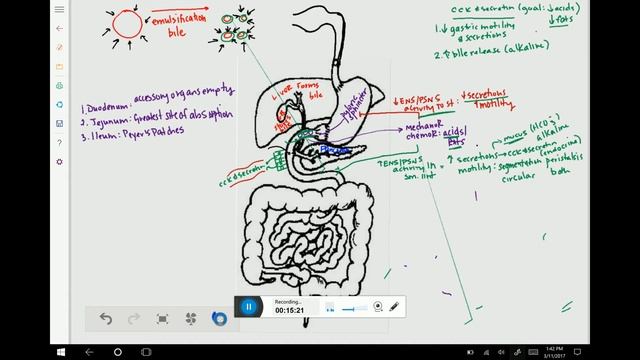Click the pen workspace link tray icon
The image size is (640, 360).
coord(517,352)
